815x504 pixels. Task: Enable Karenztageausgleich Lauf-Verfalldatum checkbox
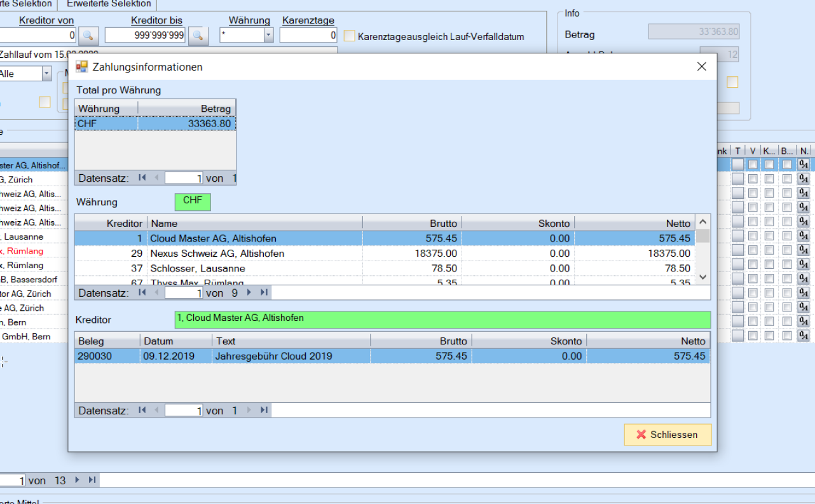coord(350,36)
